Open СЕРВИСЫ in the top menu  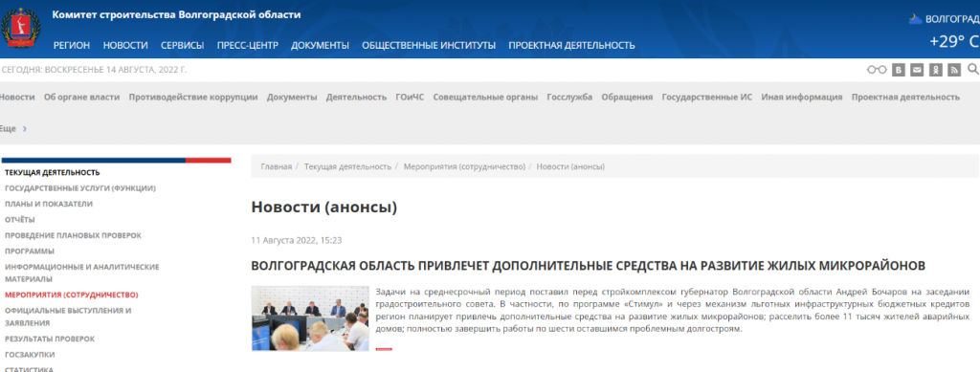click(x=183, y=45)
